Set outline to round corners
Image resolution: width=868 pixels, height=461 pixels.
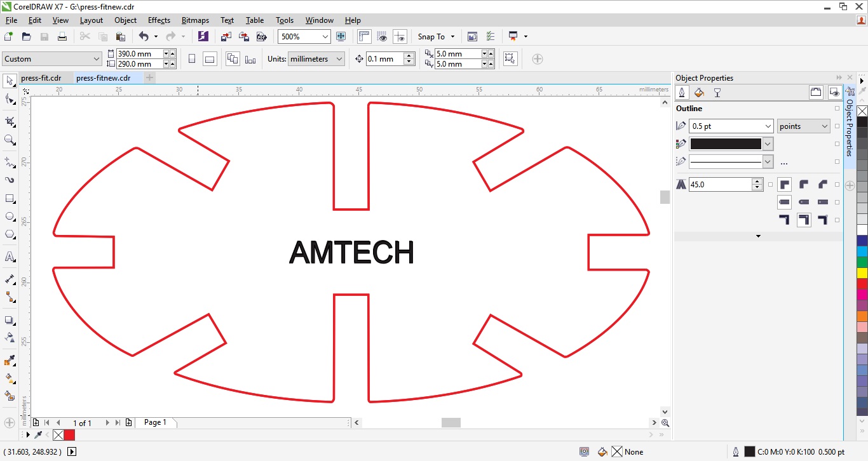pos(804,185)
